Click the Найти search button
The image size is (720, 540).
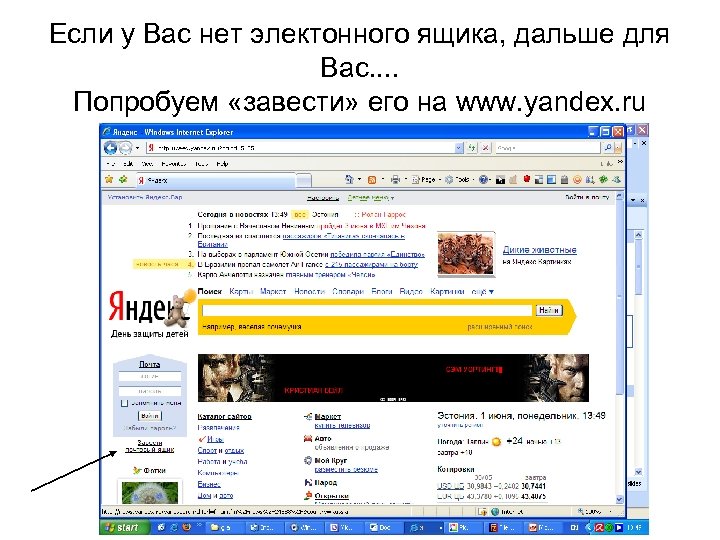tap(549, 310)
